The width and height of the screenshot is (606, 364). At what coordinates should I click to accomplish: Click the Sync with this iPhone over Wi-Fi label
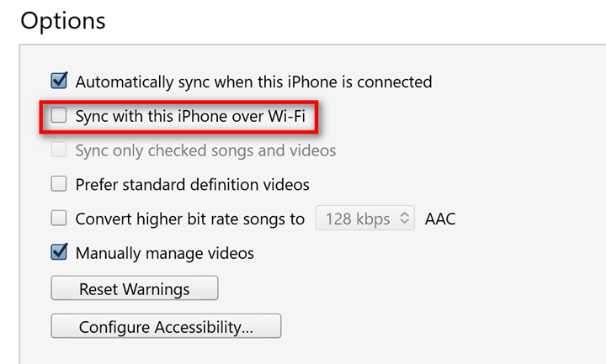190,116
